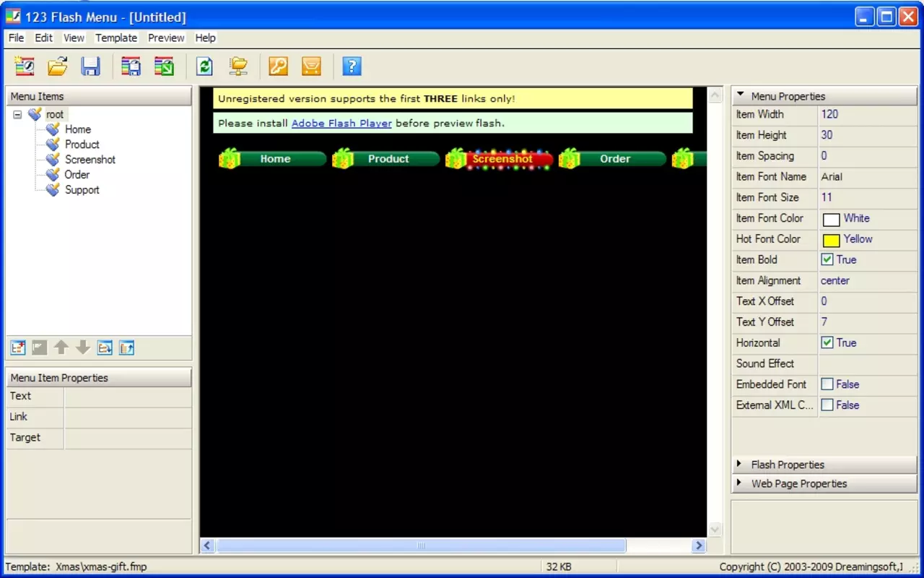This screenshot has height=578, width=924.
Task: Click the Product flash menu button
Action: point(386,159)
